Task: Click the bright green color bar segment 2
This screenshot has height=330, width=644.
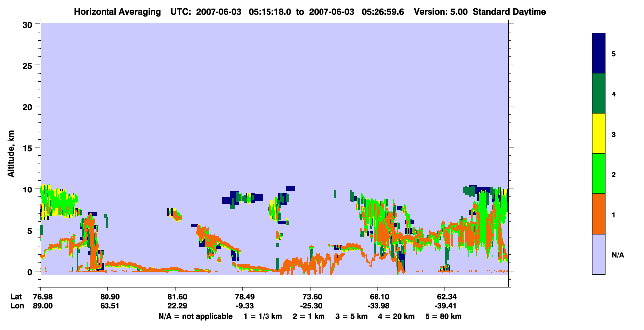Action: (599, 174)
